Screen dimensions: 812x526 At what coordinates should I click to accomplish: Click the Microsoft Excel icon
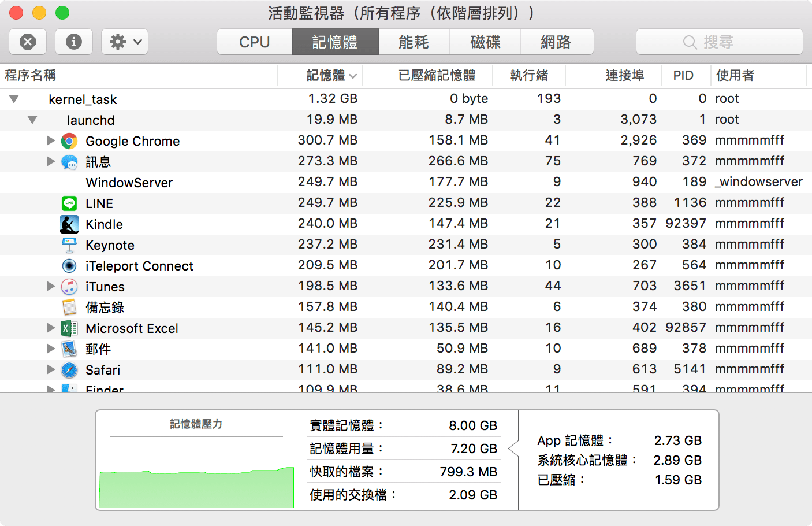[69, 328]
